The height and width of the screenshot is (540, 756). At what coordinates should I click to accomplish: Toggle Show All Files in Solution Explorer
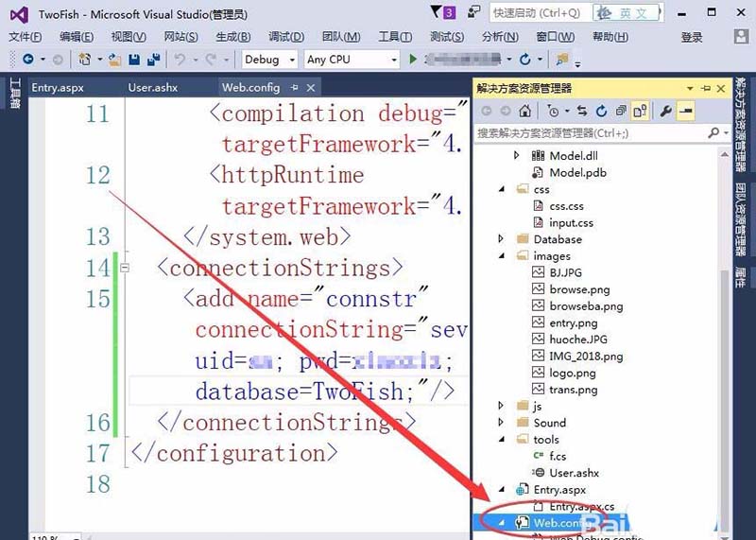pyautogui.click(x=641, y=111)
